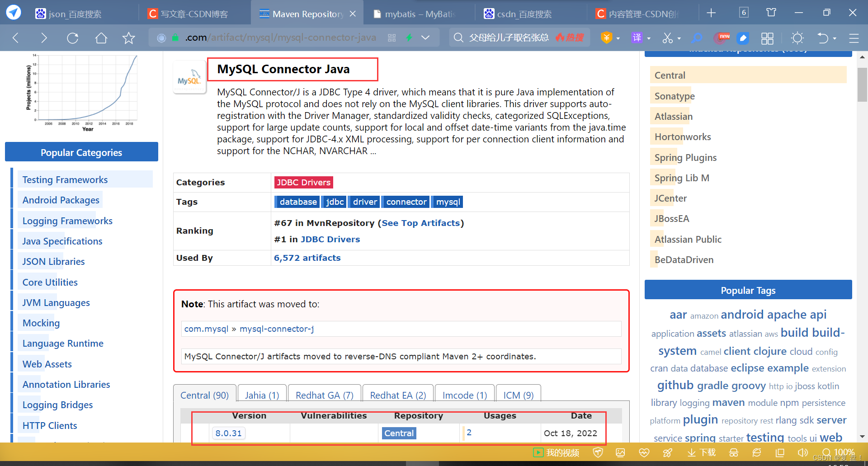The width and height of the screenshot is (868, 466).
Task: Open the QR code icon in address bar
Action: 392,38
